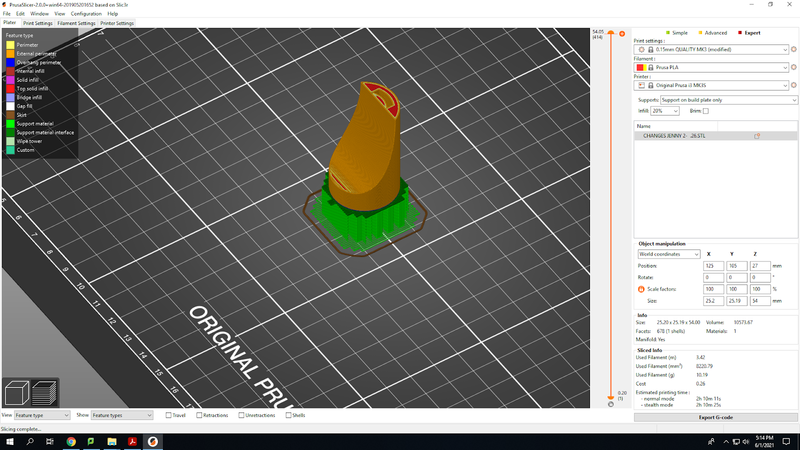Click the printer icon in the Printer dropdown
The image size is (800, 450).
click(x=641, y=85)
